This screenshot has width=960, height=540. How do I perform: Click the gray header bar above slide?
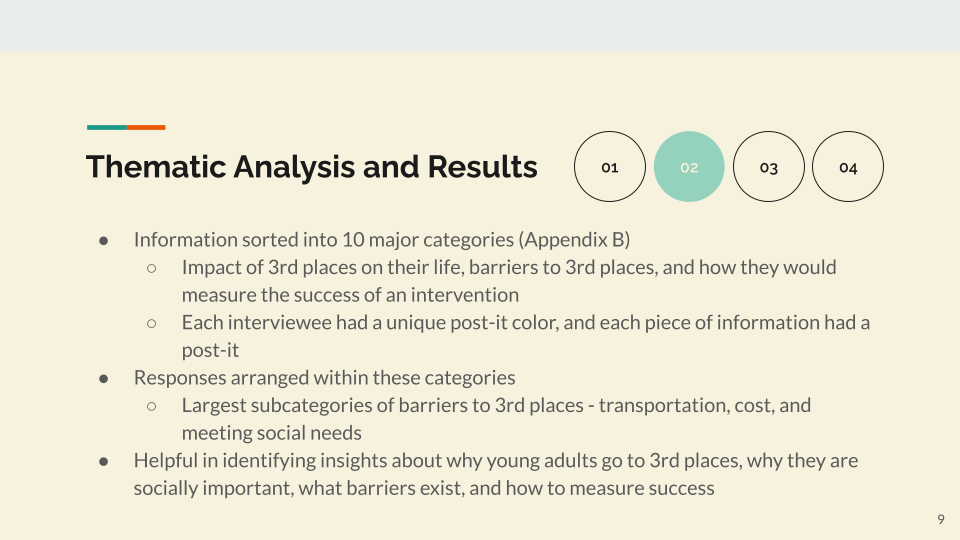point(480,26)
